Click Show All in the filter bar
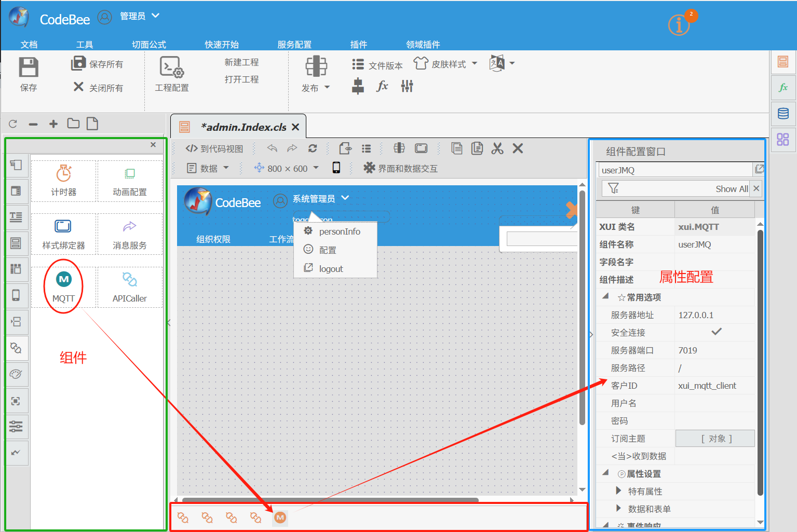797x532 pixels. [x=732, y=189]
